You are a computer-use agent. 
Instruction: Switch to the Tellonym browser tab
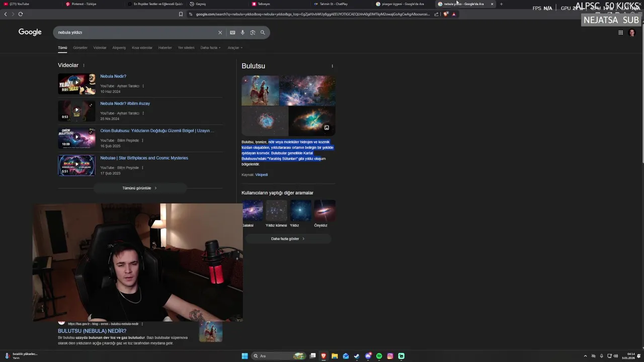[x=279, y=4]
